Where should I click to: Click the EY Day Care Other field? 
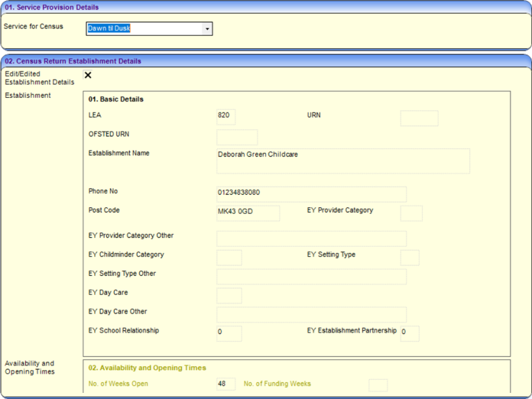pyautogui.click(x=311, y=314)
